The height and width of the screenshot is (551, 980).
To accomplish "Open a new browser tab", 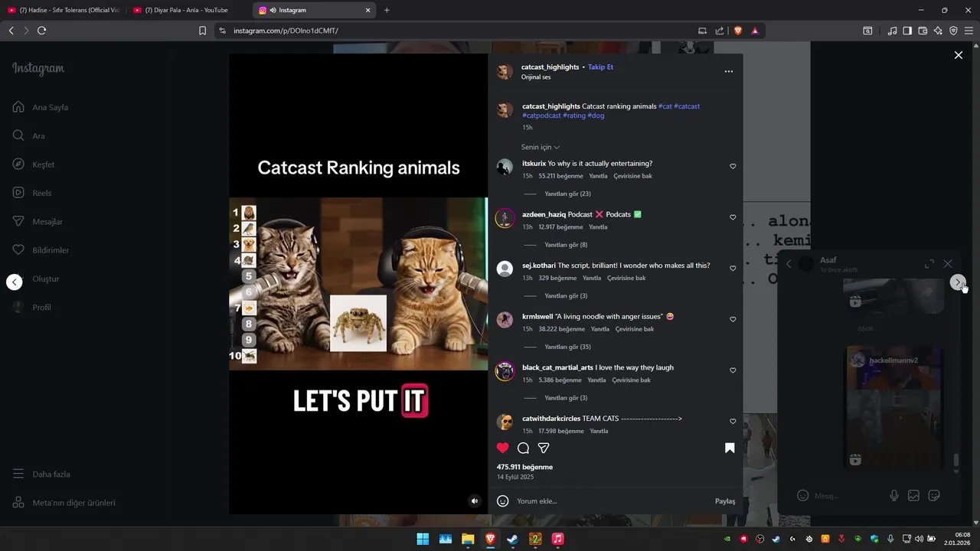I will tap(387, 10).
